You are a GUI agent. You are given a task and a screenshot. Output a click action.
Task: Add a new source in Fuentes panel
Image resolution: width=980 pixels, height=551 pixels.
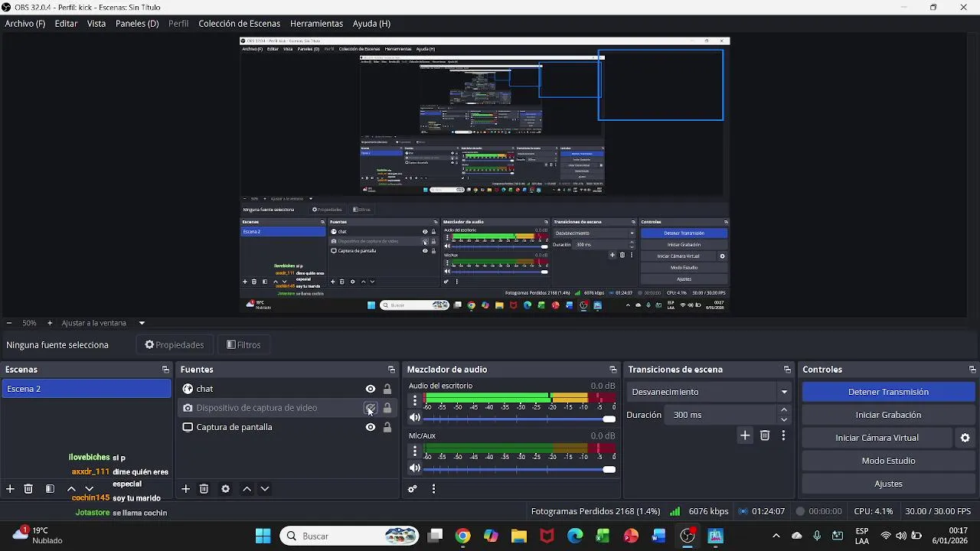pyautogui.click(x=185, y=489)
